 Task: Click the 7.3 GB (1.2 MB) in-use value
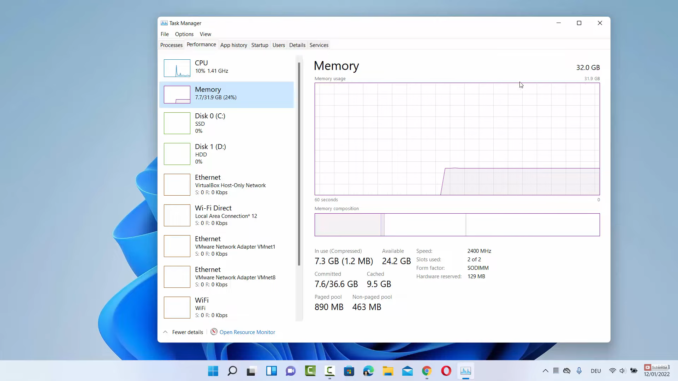tap(344, 261)
